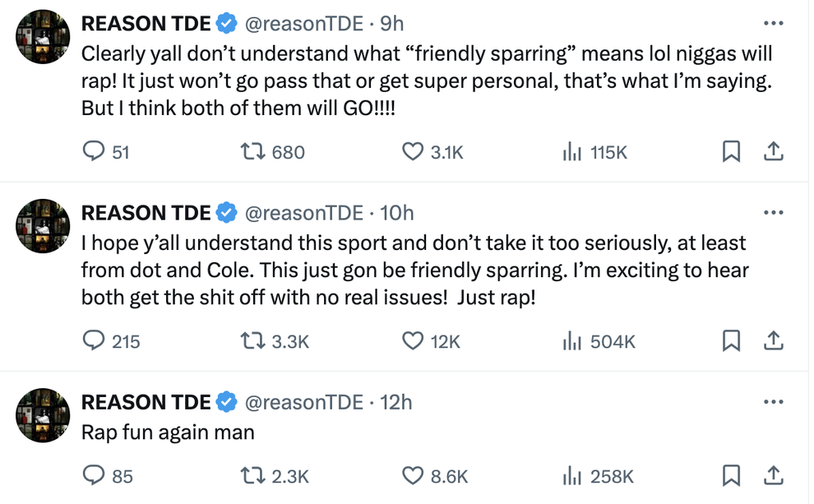View analytics showing 258K views
The width and height of the screenshot is (814, 504).
571,475
